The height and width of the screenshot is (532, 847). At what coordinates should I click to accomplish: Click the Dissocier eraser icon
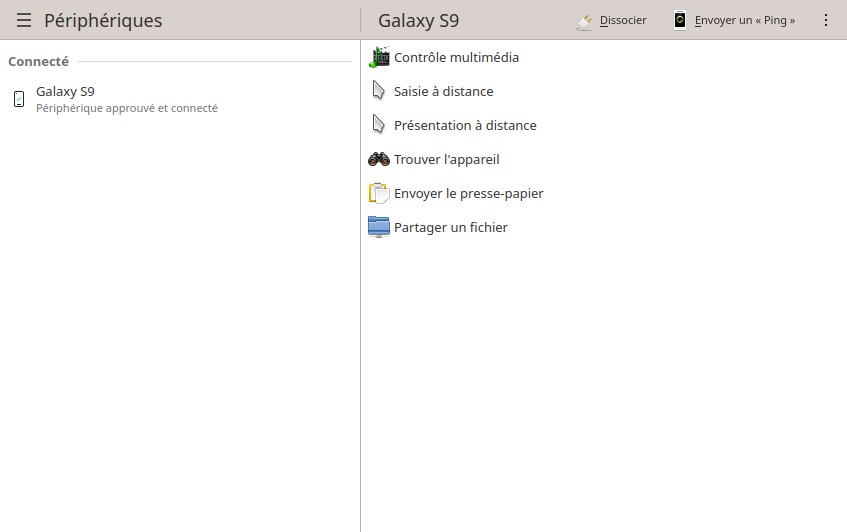click(x=584, y=21)
